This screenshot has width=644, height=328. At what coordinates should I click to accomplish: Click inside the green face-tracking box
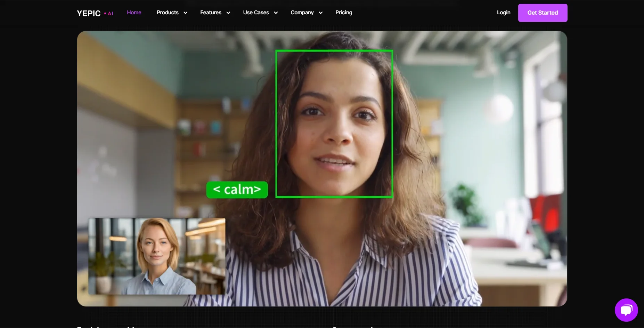point(334,123)
